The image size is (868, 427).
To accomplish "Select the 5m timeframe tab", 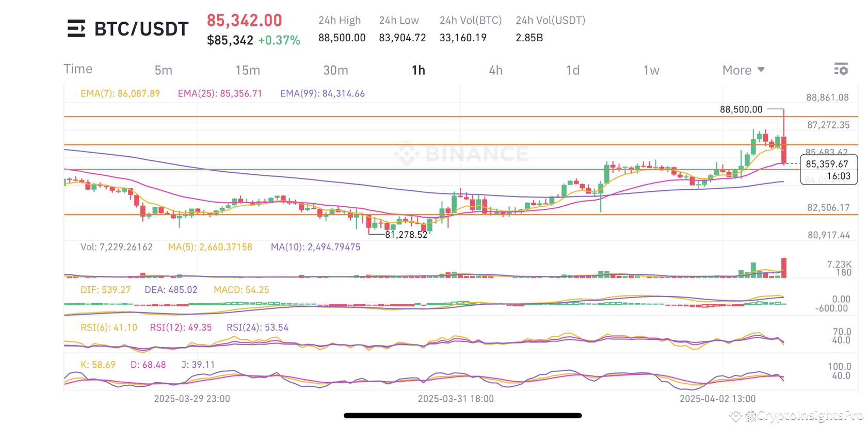I will click(x=164, y=70).
